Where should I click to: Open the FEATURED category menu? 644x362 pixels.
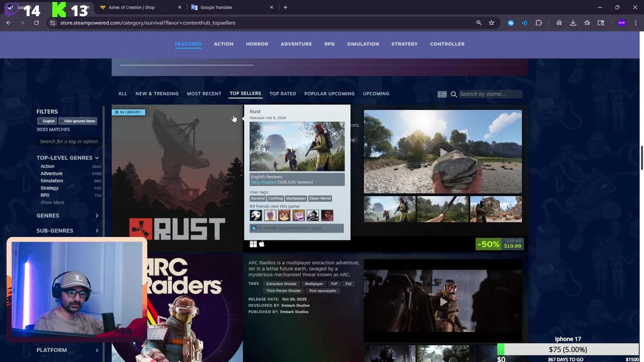click(x=188, y=44)
